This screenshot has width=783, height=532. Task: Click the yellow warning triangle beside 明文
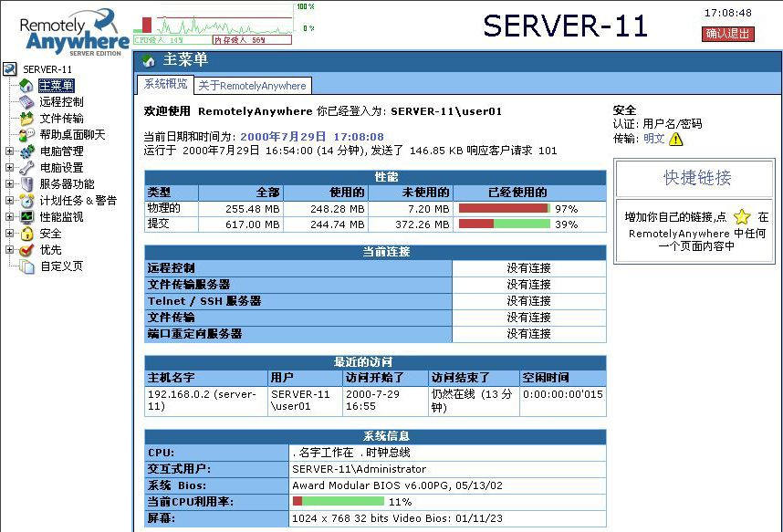[x=675, y=139]
